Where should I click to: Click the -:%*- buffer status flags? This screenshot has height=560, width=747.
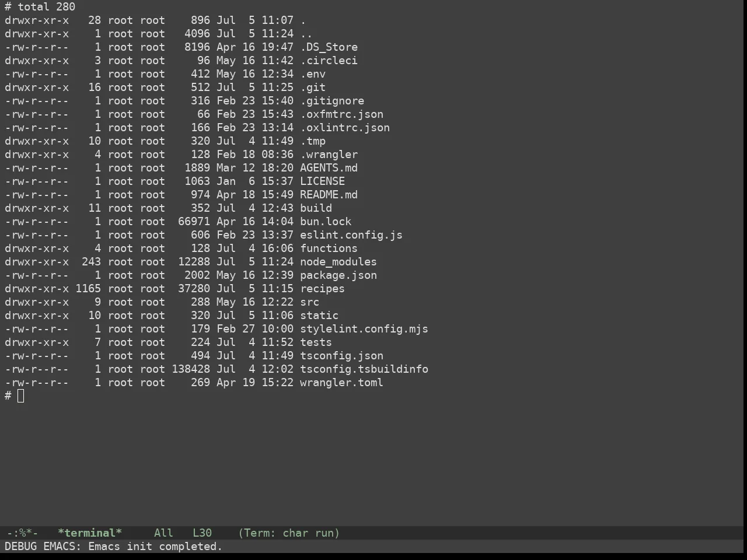[x=22, y=533]
